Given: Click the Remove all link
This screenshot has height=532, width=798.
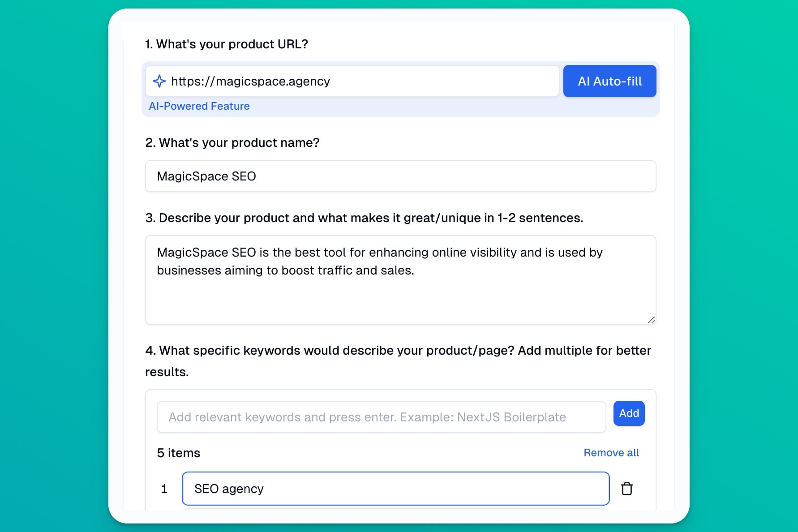Looking at the screenshot, I should click(x=611, y=453).
